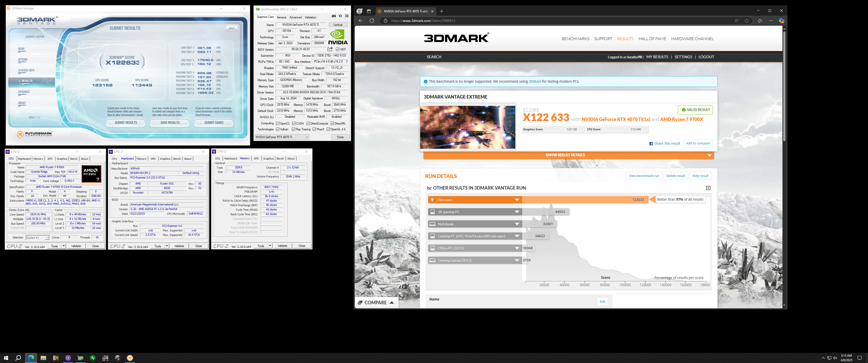
Task: Open OPTIONS in 3DMark Vantage sidebar
Action: point(22,59)
